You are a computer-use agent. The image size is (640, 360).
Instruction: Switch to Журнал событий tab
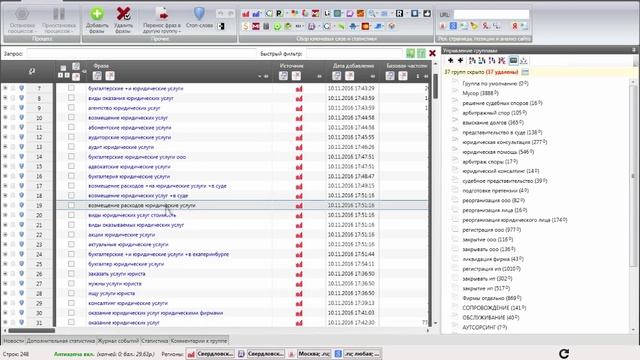coord(118,340)
